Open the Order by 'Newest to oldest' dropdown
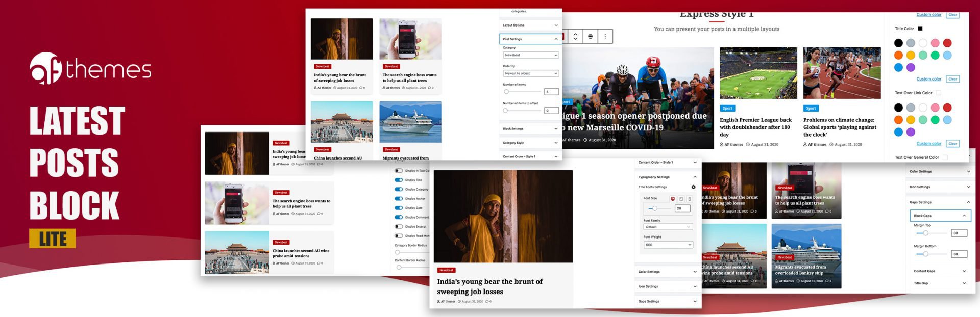Image resolution: width=980 pixels, height=317 pixels. (530, 73)
